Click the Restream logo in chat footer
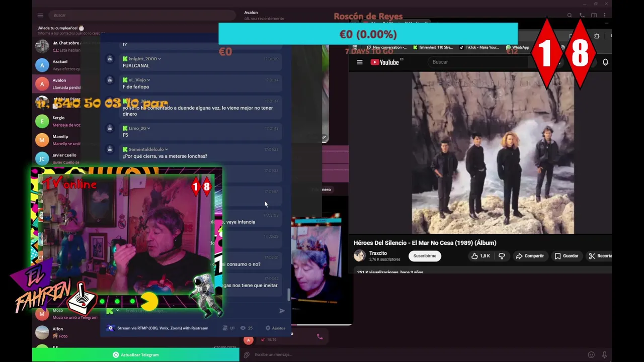This screenshot has width=644, height=362. [111, 328]
